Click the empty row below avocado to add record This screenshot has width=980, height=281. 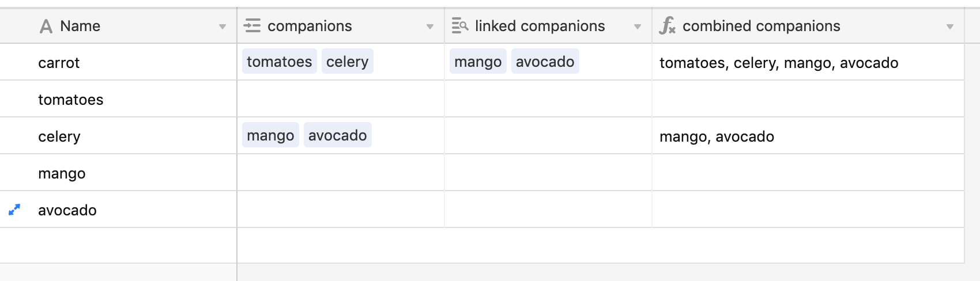click(x=482, y=246)
